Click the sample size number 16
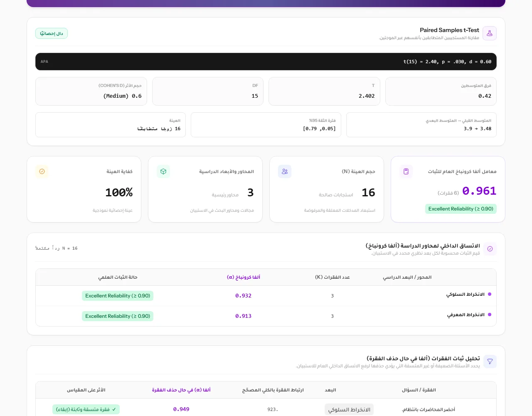The height and width of the screenshot is (416, 532). pyautogui.click(x=368, y=193)
